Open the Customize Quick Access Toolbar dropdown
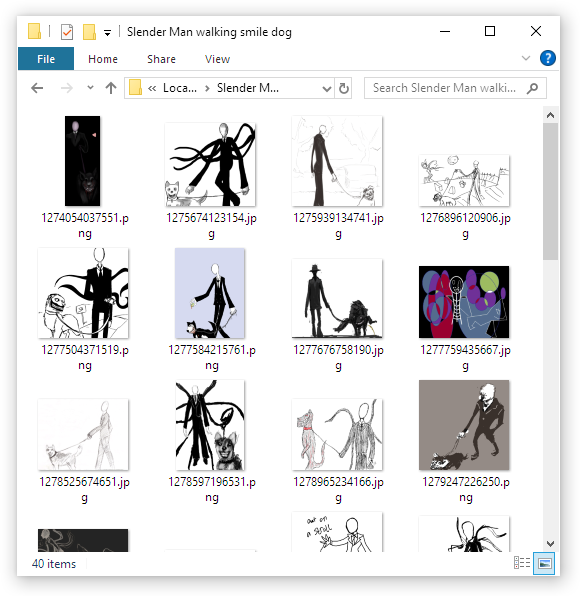Viewport: 580px width, 596px height. pos(108,33)
